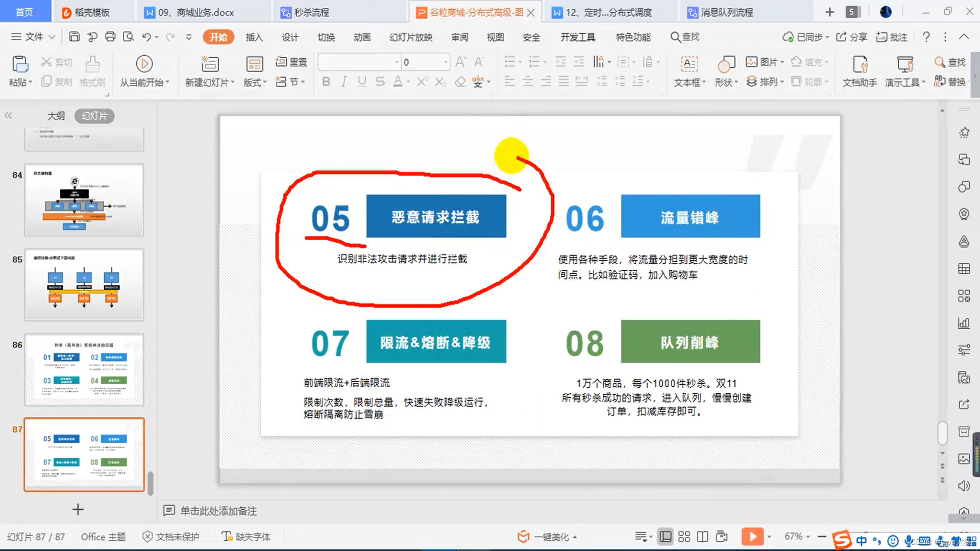Start slideshow from current slide
Image resolution: width=980 pixels, height=551 pixels.
point(144,64)
